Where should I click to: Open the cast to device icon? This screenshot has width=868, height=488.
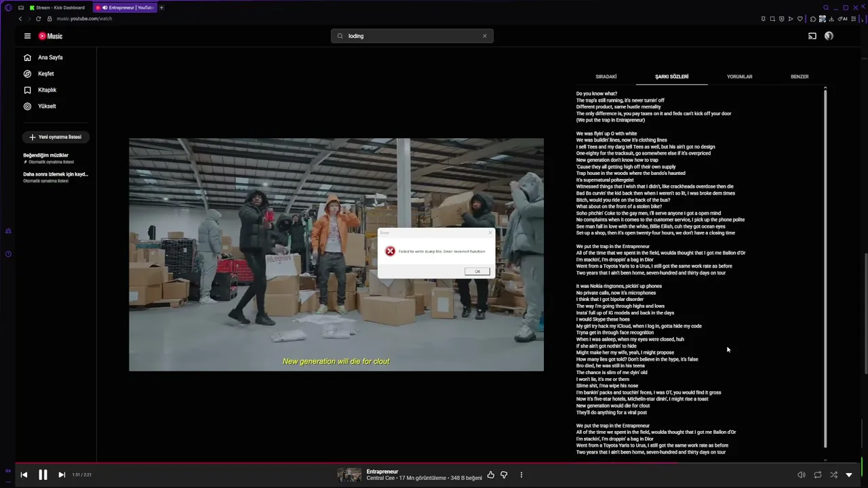click(x=812, y=36)
